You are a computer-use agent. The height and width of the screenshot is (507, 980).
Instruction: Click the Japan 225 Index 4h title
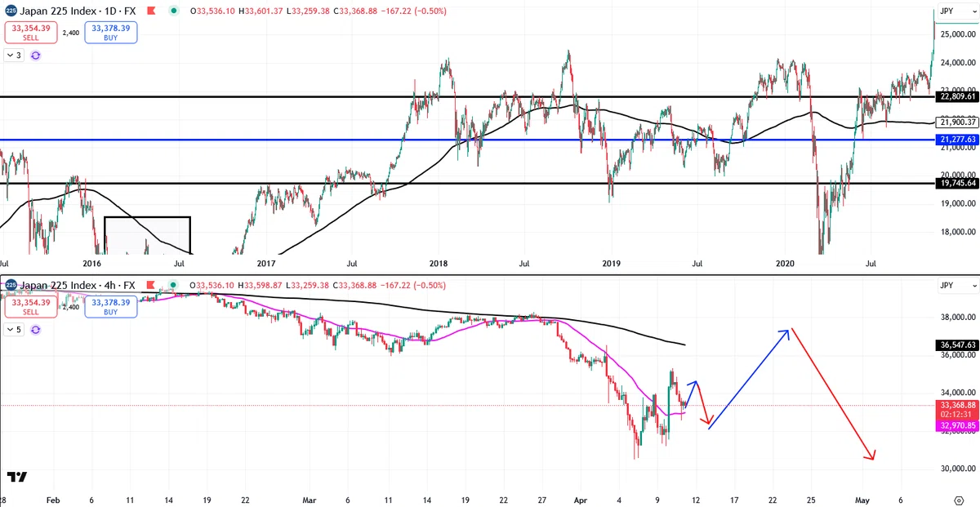coord(77,285)
